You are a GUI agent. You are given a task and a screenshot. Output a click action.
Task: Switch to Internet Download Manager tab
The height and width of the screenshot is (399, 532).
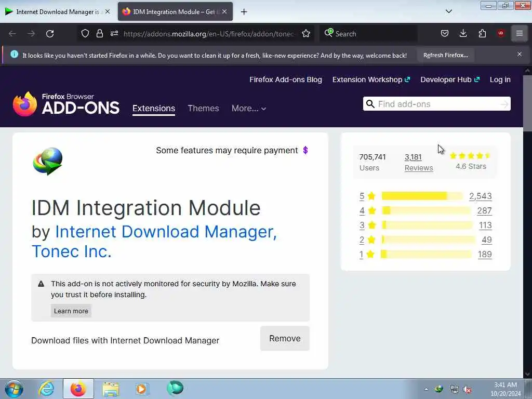pyautogui.click(x=57, y=11)
